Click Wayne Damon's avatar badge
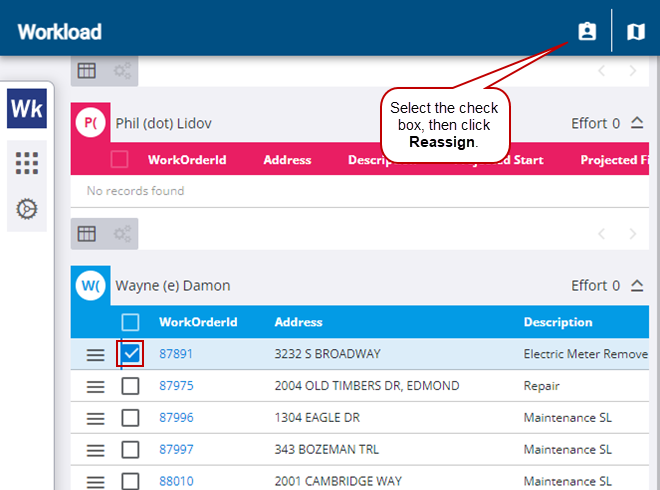This screenshot has height=490, width=660. click(x=91, y=286)
